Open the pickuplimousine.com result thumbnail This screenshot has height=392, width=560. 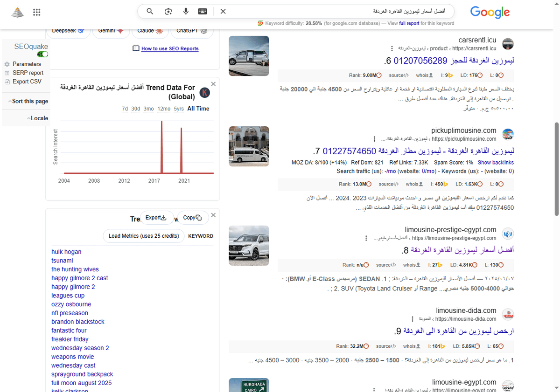[249, 146]
